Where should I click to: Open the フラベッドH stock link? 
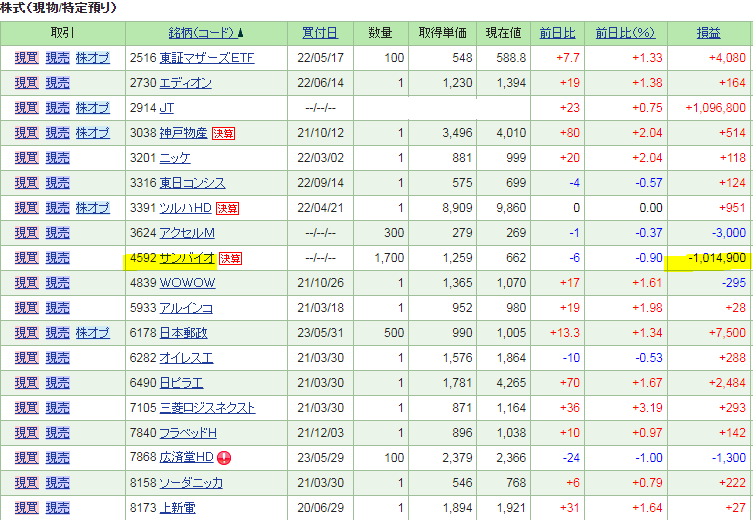pyautogui.click(x=188, y=433)
